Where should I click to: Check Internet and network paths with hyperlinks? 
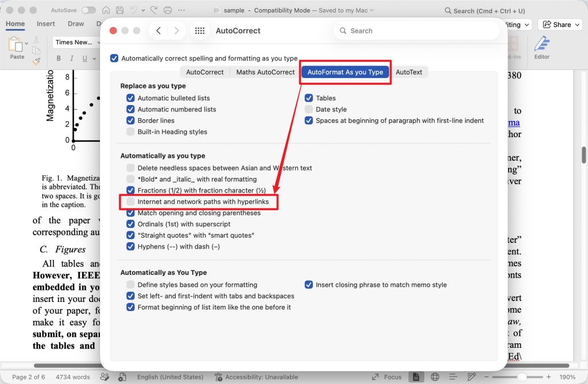[130, 201]
